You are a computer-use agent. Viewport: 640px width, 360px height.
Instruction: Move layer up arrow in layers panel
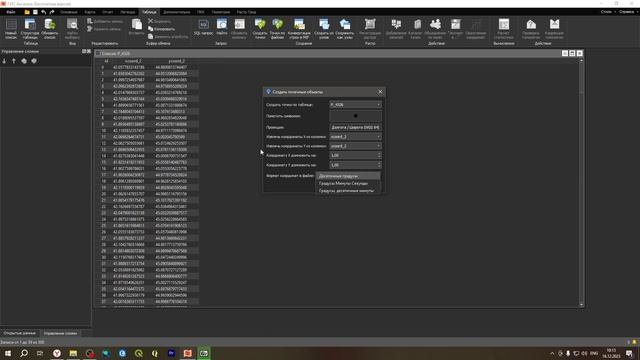pos(14,61)
